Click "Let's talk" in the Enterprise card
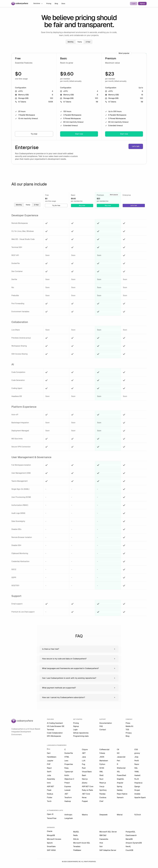This screenshot has width=158, height=868. point(136,146)
